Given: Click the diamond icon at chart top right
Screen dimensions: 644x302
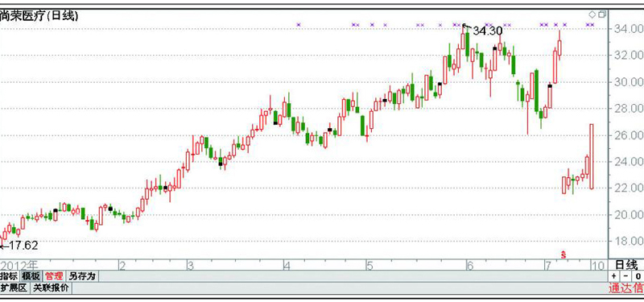Looking at the screenshot, I should coord(592,14).
